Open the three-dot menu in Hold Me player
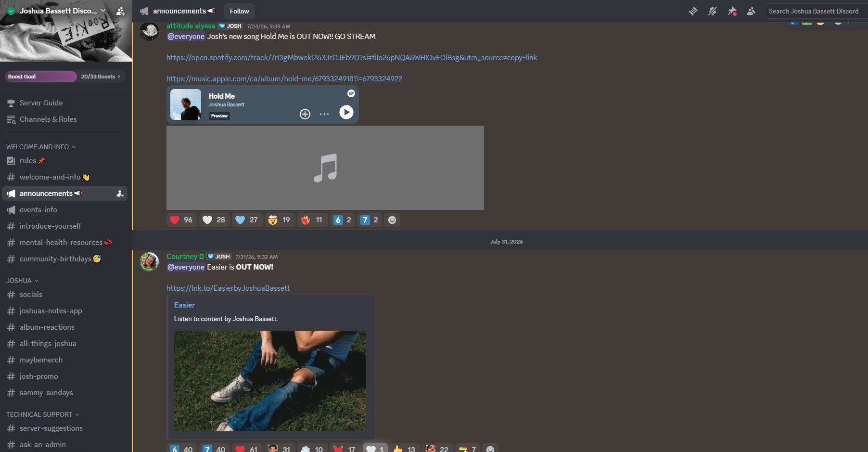The image size is (868, 452). [x=324, y=114]
